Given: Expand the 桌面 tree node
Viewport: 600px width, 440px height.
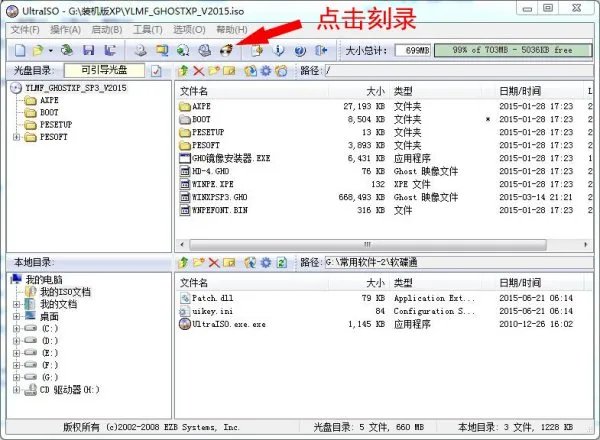Looking at the screenshot, I should click(16, 316).
